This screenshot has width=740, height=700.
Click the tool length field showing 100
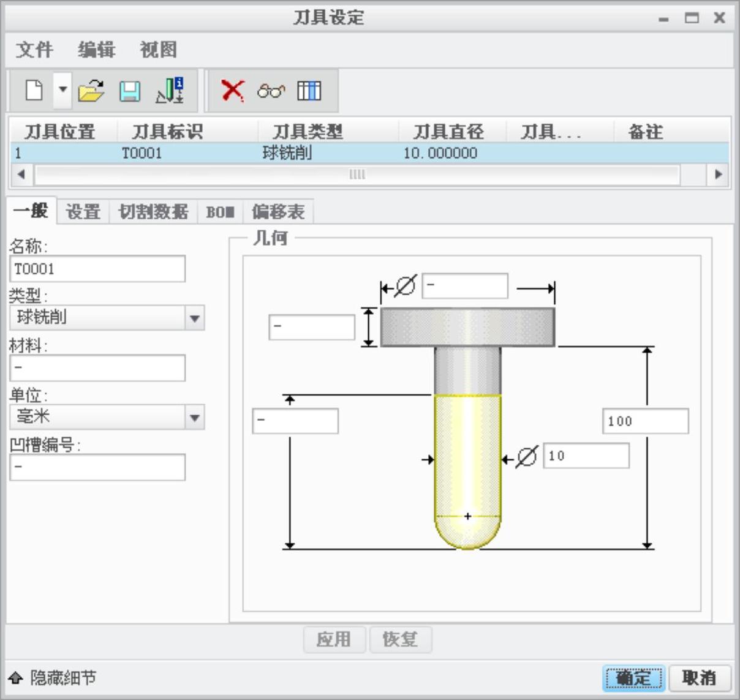tap(646, 421)
